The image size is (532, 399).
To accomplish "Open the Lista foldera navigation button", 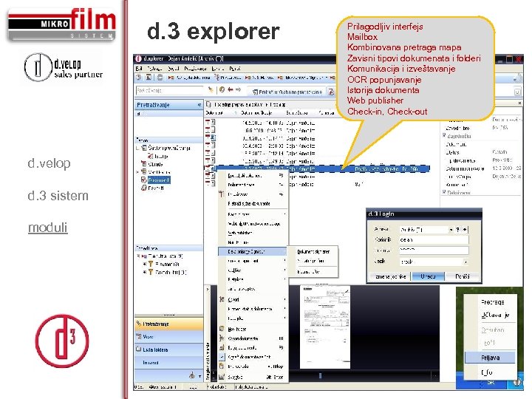I will tap(169, 349).
